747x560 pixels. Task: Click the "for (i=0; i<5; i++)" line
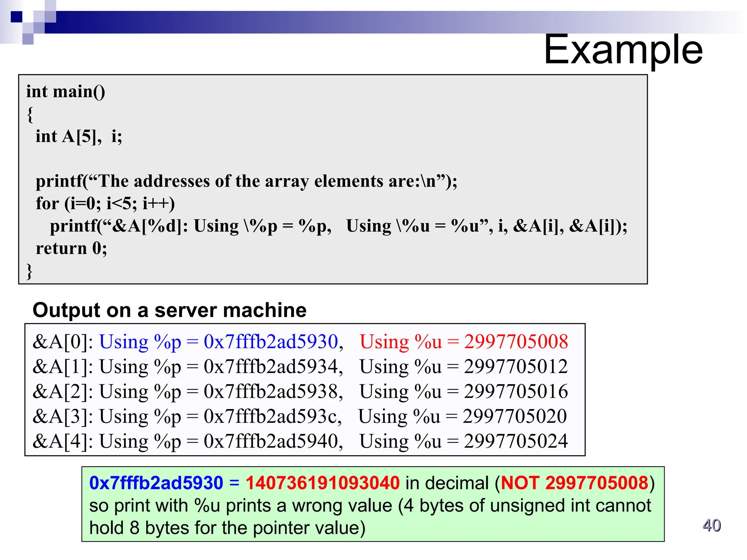(105, 203)
